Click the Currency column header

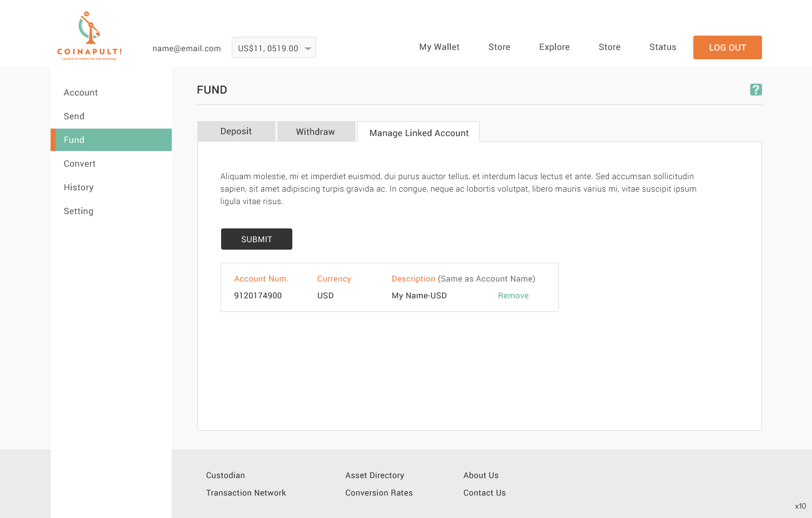[x=334, y=279]
